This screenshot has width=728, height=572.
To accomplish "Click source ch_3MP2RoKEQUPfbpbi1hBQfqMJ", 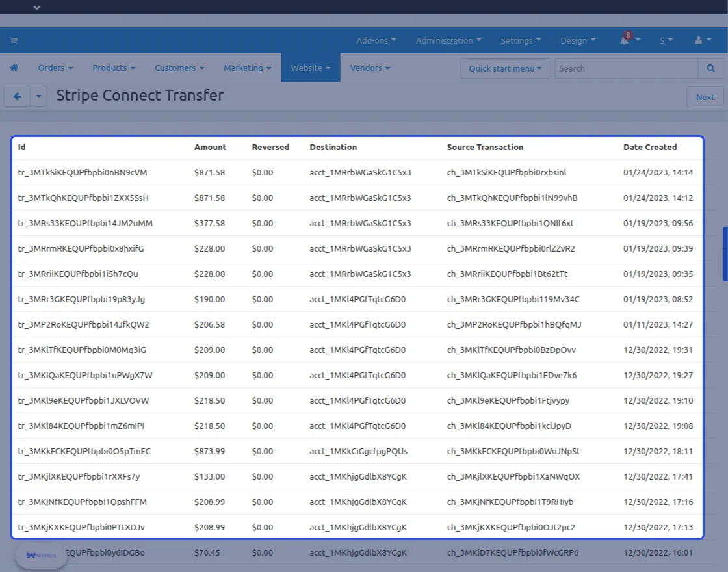I will [514, 324].
